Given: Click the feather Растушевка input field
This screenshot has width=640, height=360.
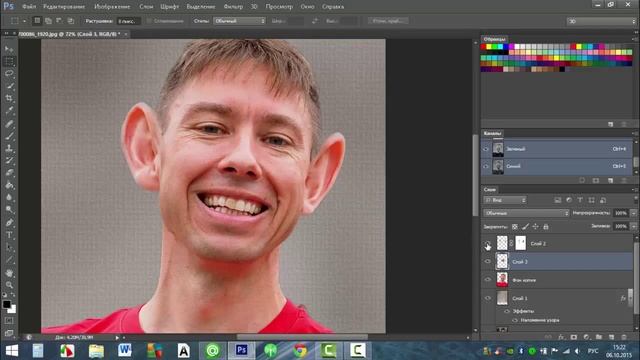Looking at the screenshot, I should (x=128, y=21).
